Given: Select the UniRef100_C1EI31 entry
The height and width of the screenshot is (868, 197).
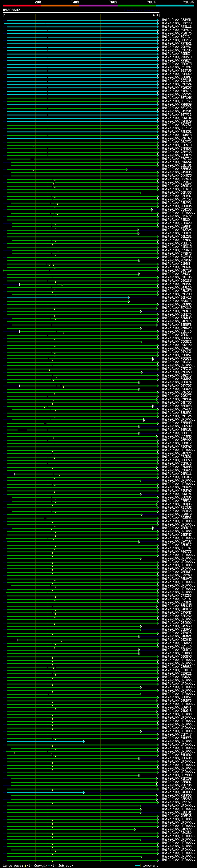Looking at the screenshot, I should (177, 165).
